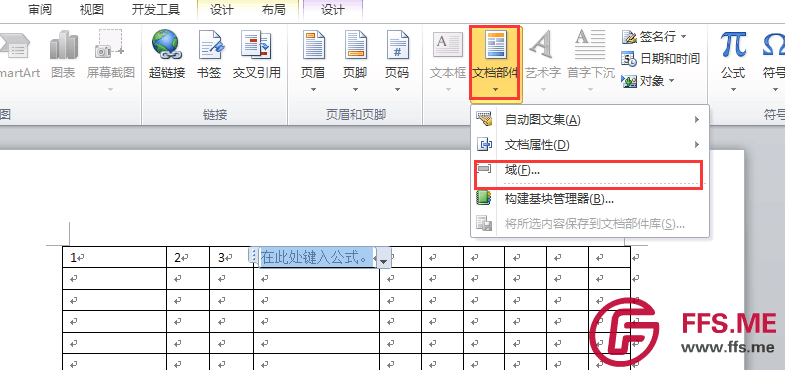
Task: Click the table cell containing 2
Action: point(188,257)
